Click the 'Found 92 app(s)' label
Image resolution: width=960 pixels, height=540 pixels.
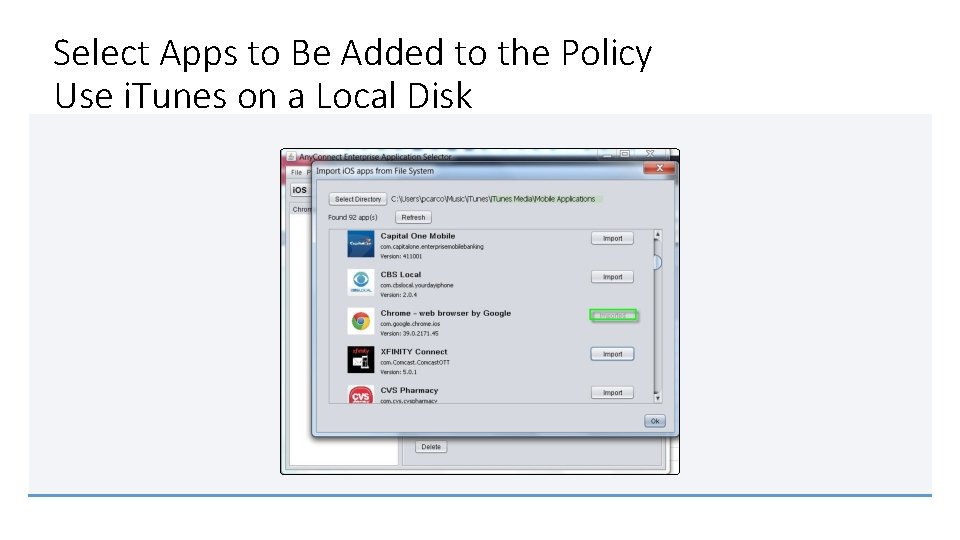click(x=353, y=217)
